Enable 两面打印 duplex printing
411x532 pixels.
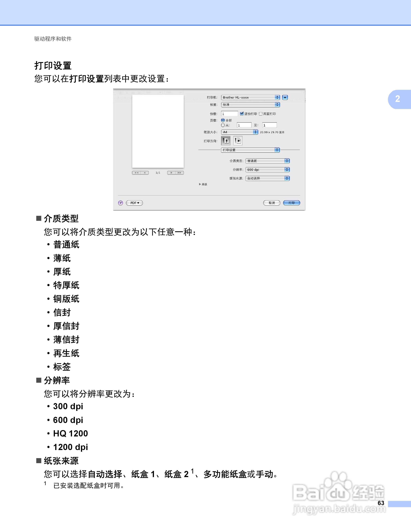(261, 114)
